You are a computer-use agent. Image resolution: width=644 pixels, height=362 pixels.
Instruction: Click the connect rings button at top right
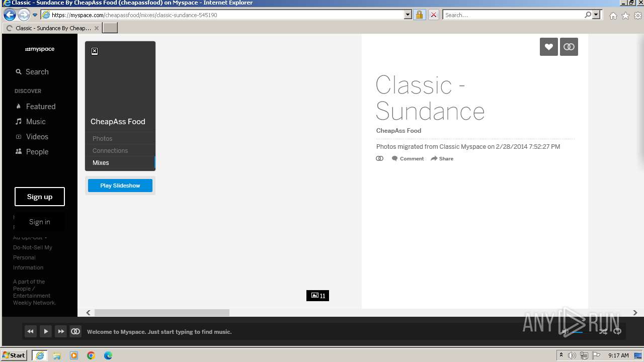[569, 47]
